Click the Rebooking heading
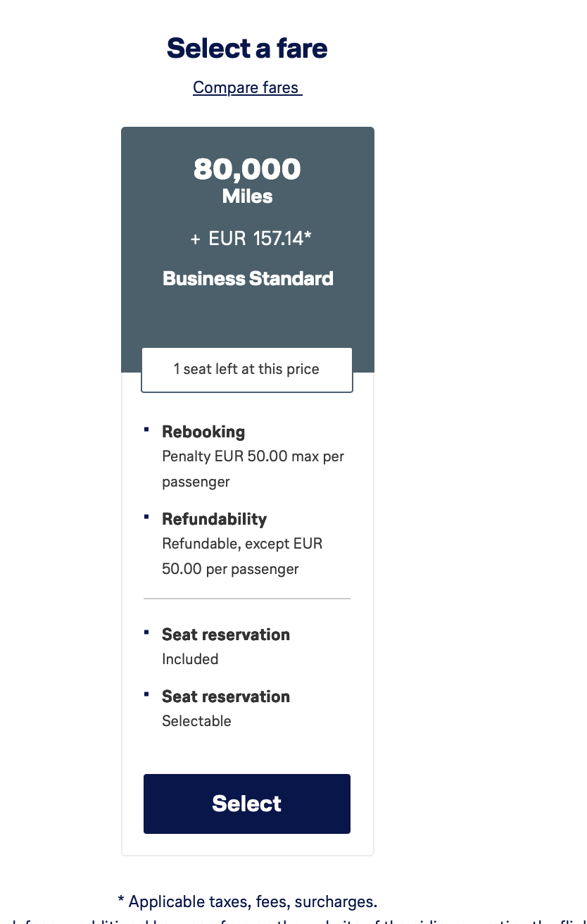Screen dimensions: 587x924 (203, 432)
